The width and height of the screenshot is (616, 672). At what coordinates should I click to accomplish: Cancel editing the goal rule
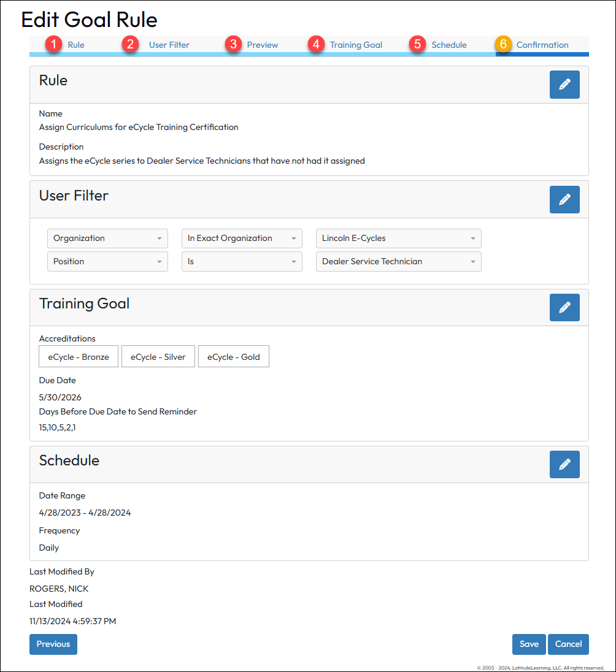[568, 644]
